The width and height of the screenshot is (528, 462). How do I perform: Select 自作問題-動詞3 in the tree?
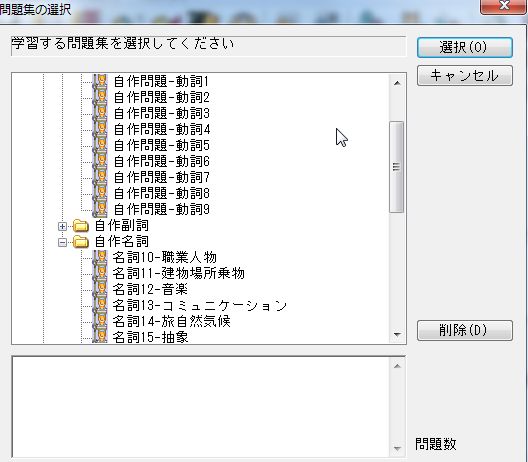(x=162, y=113)
